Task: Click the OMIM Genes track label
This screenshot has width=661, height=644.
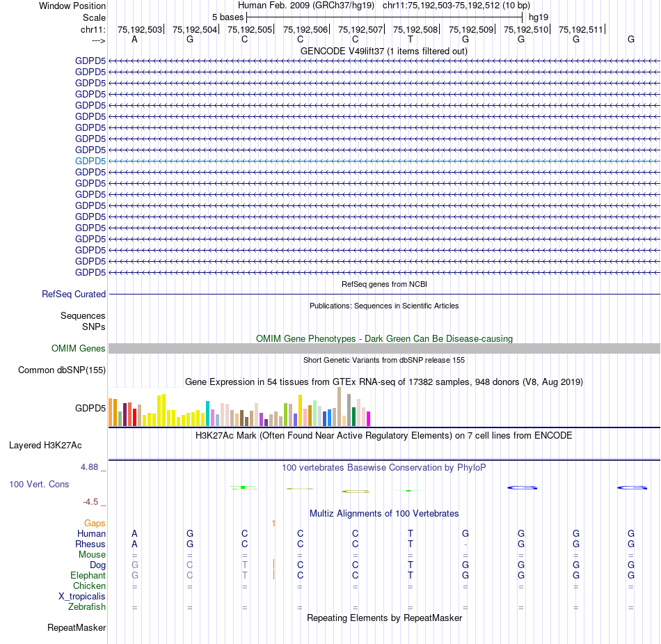Action: click(x=79, y=348)
